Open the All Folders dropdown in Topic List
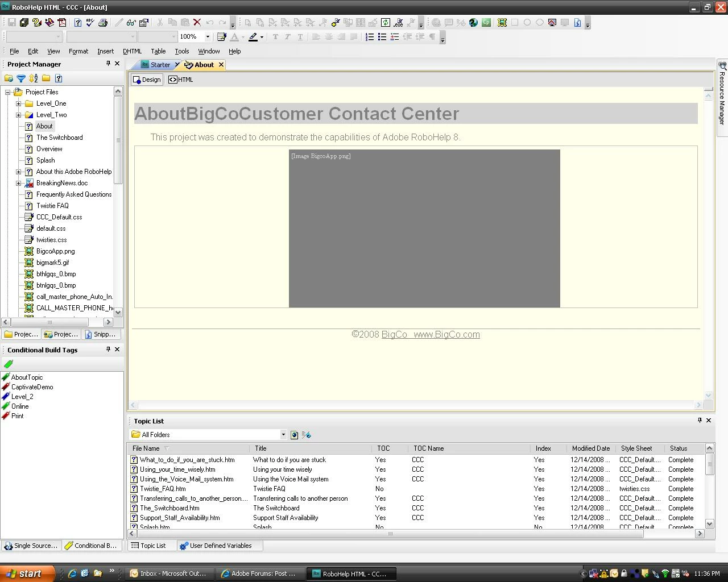Image resolution: width=728 pixels, height=582 pixels. (x=283, y=435)
